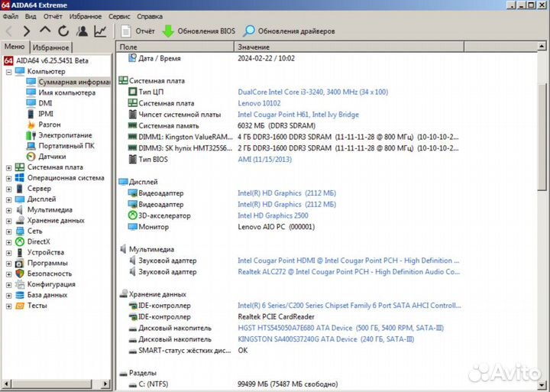Switch to the Меню tab
Image resolution: width=550 pixels, height=392 pixels.
pyautogui.click(x=15, y=47)
